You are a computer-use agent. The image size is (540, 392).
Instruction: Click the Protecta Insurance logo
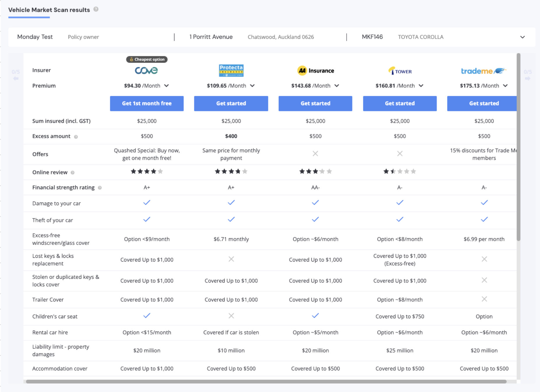[x=231, y=70]
